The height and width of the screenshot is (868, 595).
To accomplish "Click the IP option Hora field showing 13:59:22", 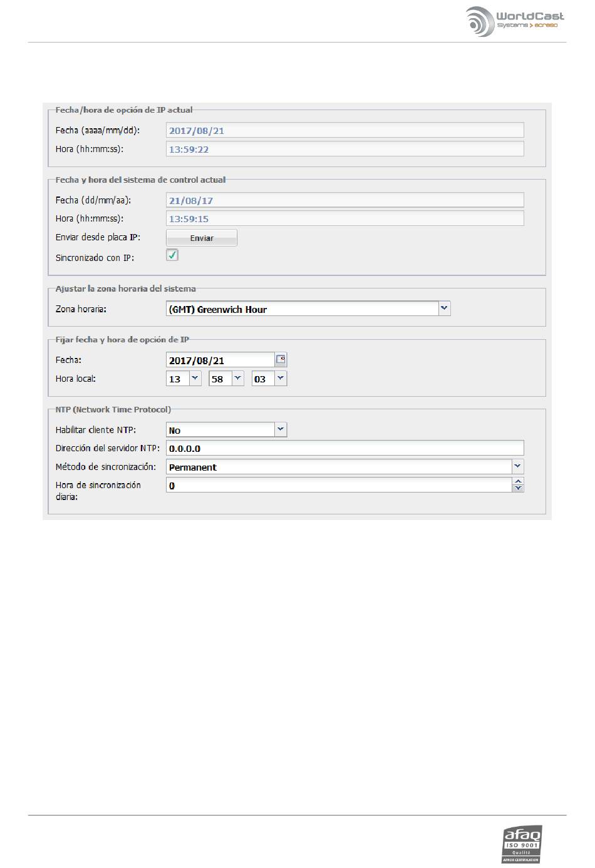I will (344, 149).
